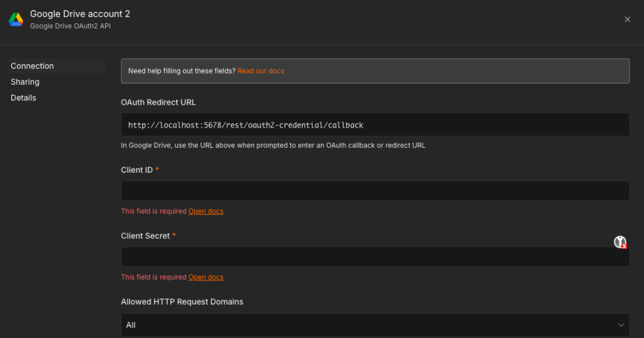Click the Google Drive logo icon
644x338 pixels.
tap(16, 19)
